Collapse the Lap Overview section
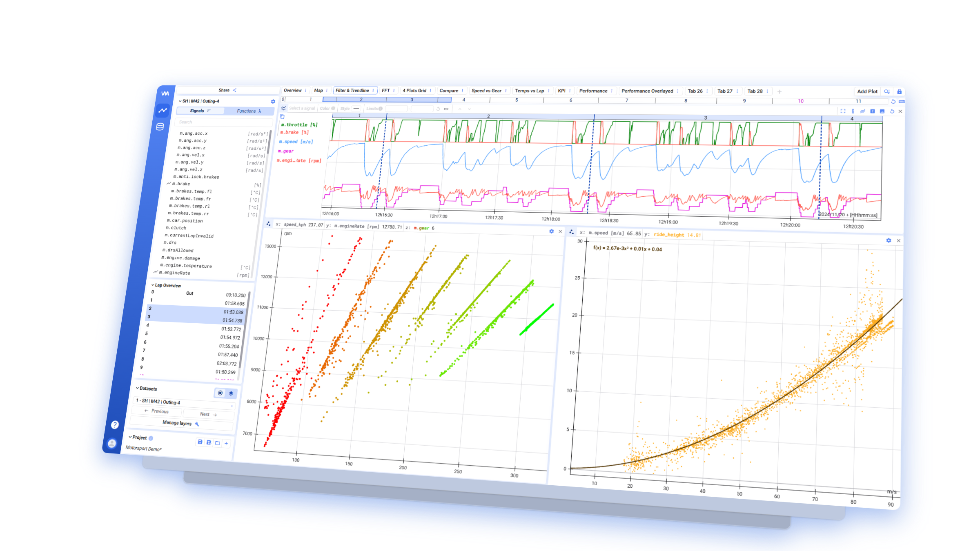The width and height of the screenshot is (980, 551). pyautogui.click(x=153, y=285)
